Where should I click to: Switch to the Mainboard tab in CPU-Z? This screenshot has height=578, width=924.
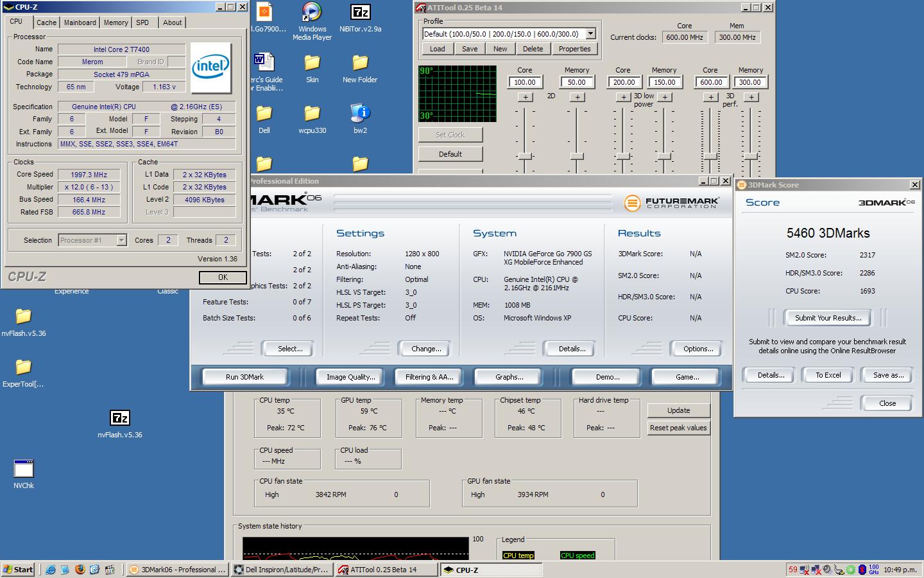click(80, 22)
